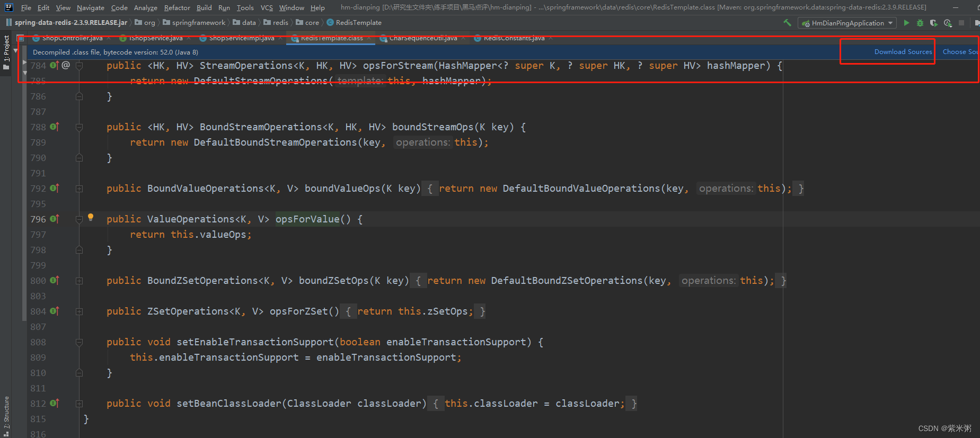Run HmDianPingApplication with the green play icon
Viewport: 980px width, 438px height.
(906, 23)
